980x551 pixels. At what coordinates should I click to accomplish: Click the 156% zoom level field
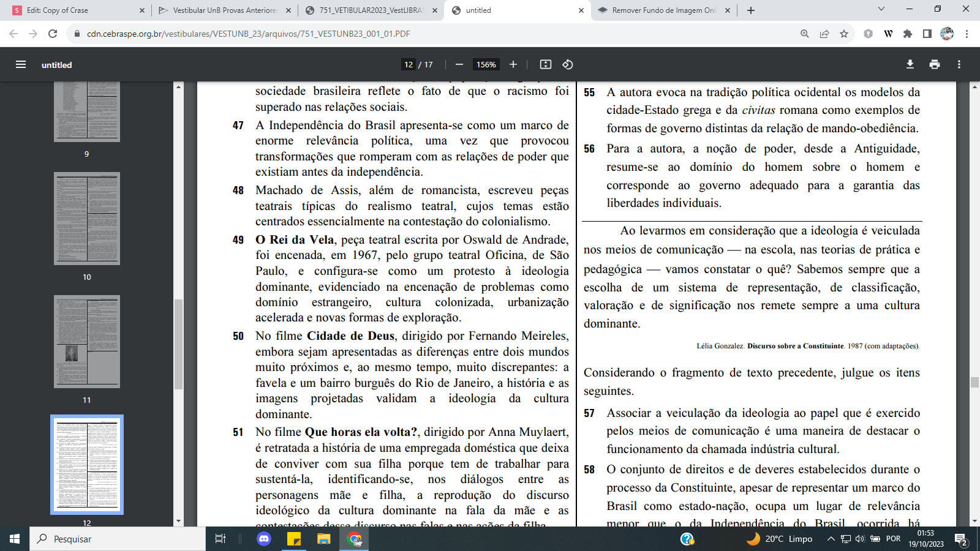pos(486,64)
